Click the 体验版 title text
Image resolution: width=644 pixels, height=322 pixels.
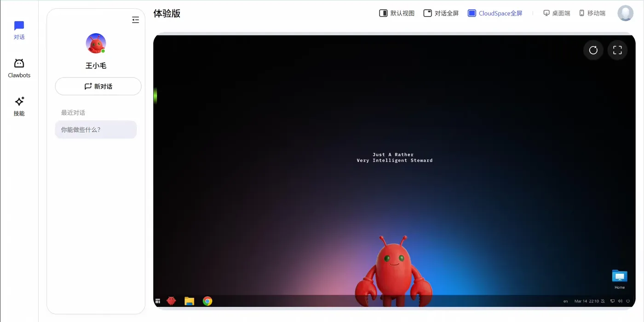tap(167, 13)
